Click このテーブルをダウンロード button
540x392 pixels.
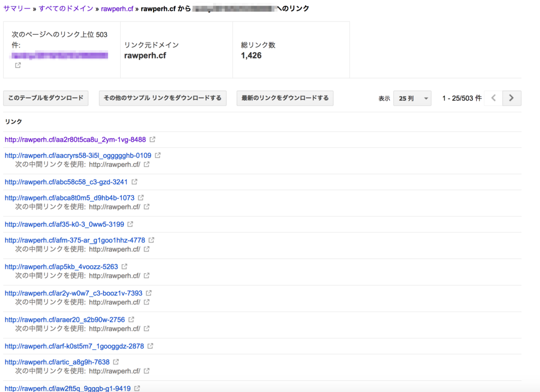click(x=46, y=98)
